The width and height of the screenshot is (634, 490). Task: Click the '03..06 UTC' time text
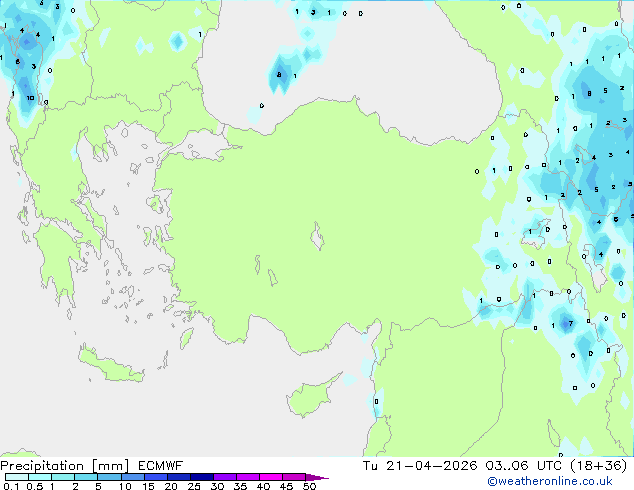pos(524,466)
